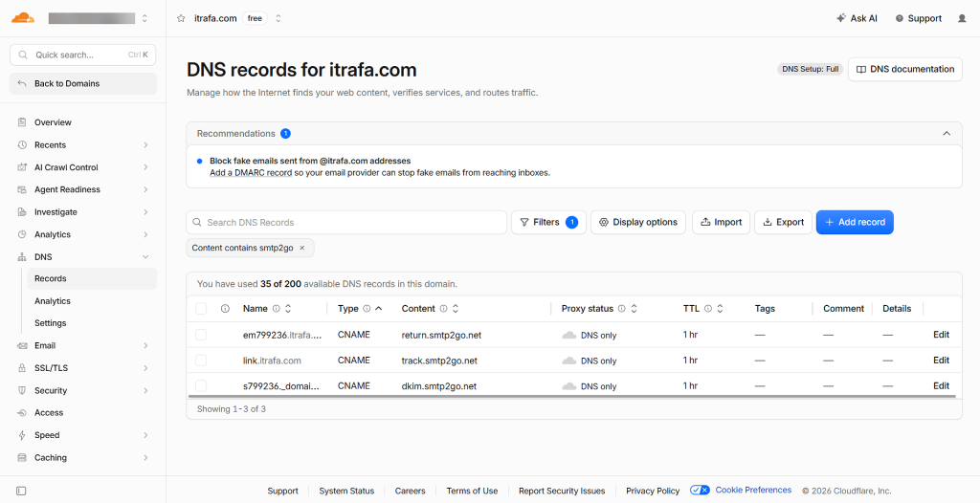Click the Cloudflare logo

[23, 18]
